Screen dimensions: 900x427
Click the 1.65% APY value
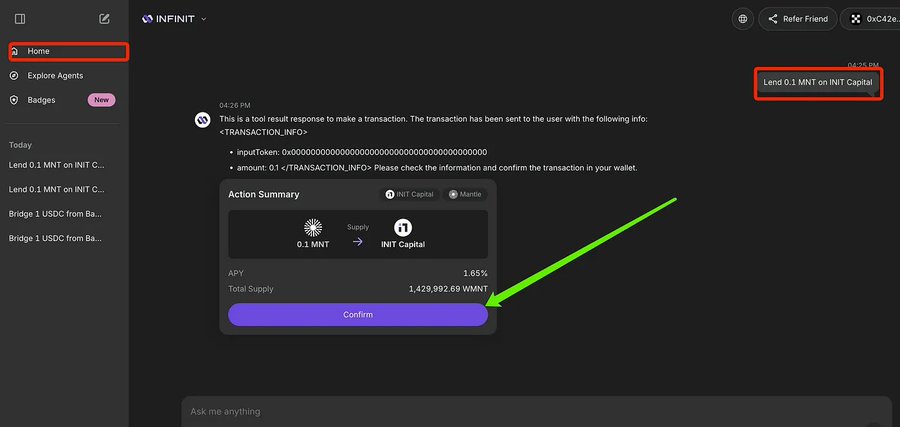475,273
